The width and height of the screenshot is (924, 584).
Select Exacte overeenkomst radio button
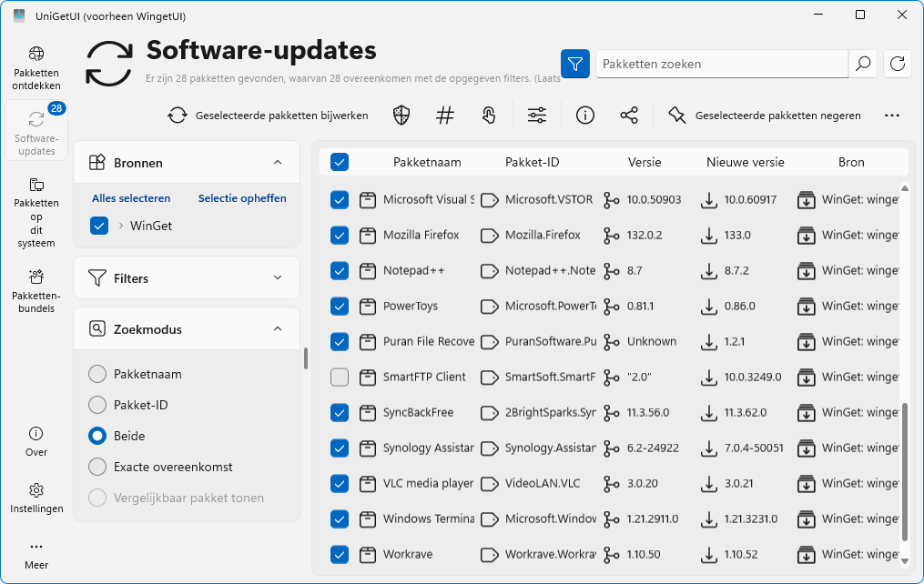click(x=97, y=467)
